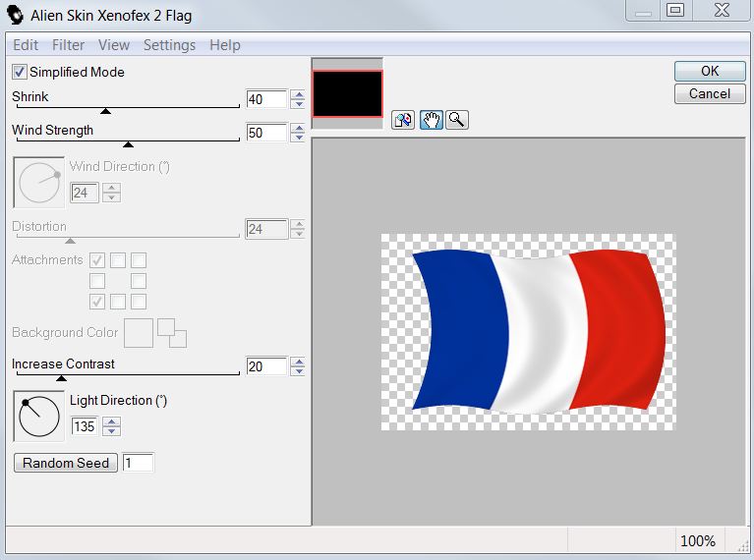The height and width of the screenshot is (560, 754).
Task: Decrease Light Direction angle with down arrow
Action: click(x=111, y=431)
